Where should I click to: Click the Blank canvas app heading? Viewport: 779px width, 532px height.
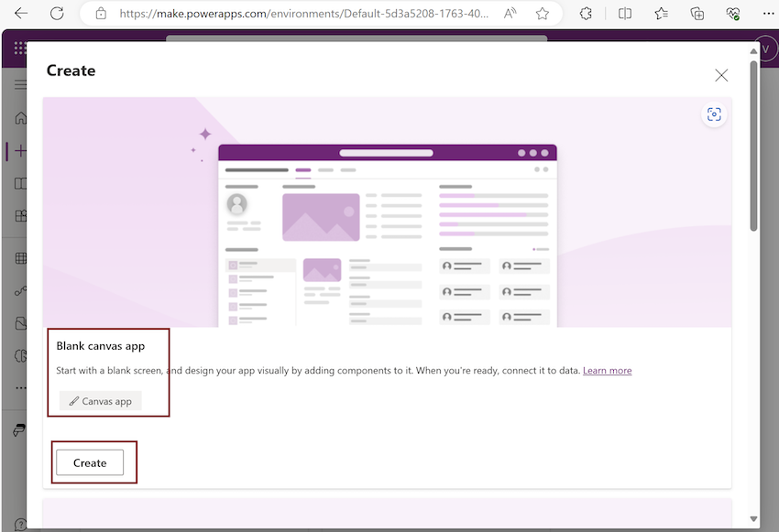point(101,346)
